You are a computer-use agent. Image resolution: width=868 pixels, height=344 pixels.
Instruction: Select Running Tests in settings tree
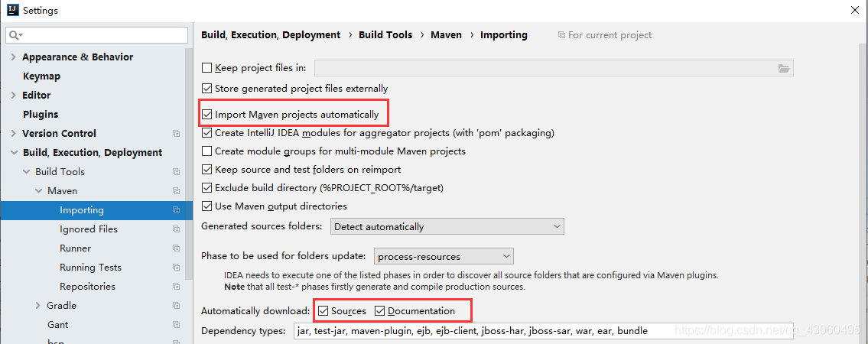pyautogui.click(x=90, y=267)
